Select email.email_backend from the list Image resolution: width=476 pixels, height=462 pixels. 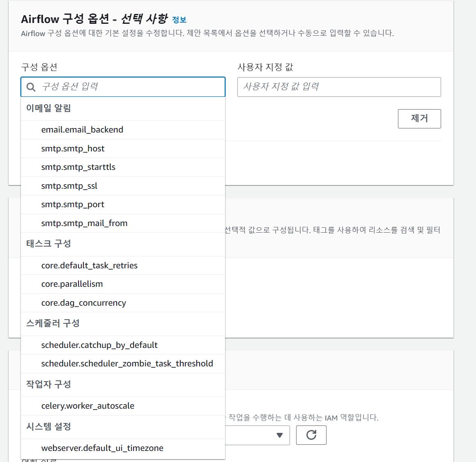click(82, 130)
